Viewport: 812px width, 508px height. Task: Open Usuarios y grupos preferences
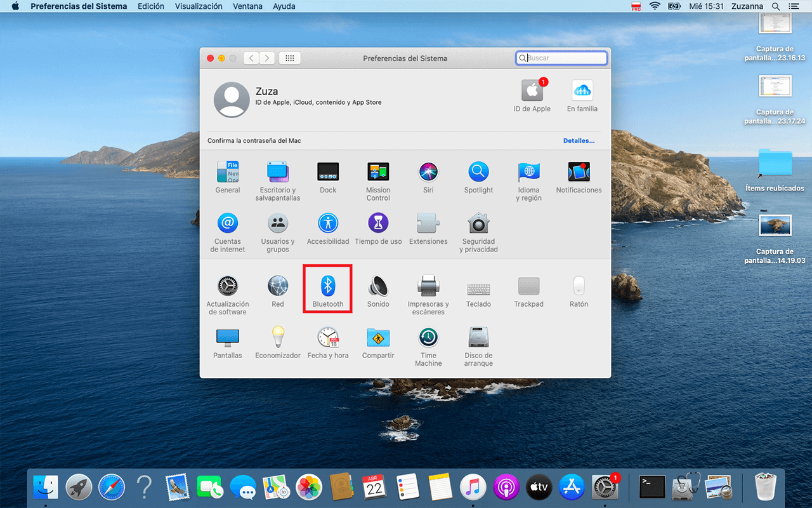(x=278, y=232)
